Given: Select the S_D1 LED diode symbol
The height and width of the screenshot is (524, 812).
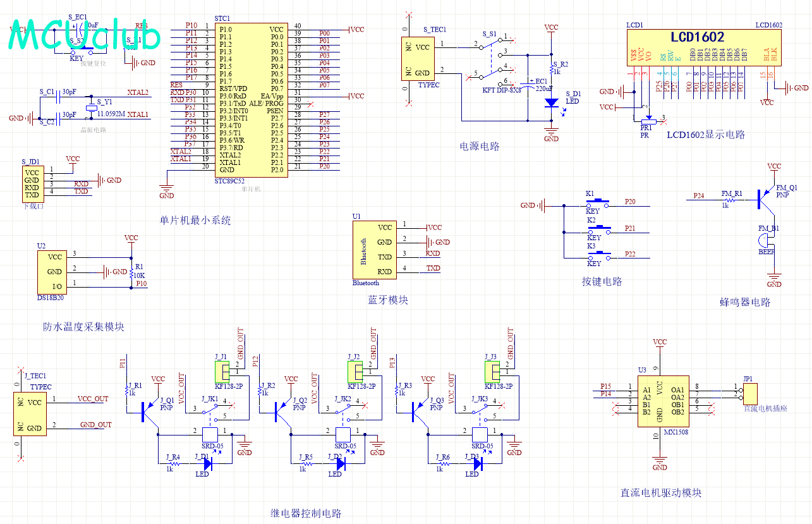Looking at the screenshot, I should [551, 102].
